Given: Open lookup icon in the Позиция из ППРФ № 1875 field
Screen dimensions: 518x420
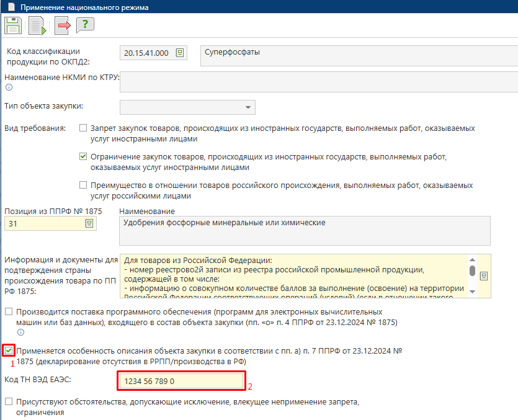Looking at the screenshot, I should click(89, 223).
